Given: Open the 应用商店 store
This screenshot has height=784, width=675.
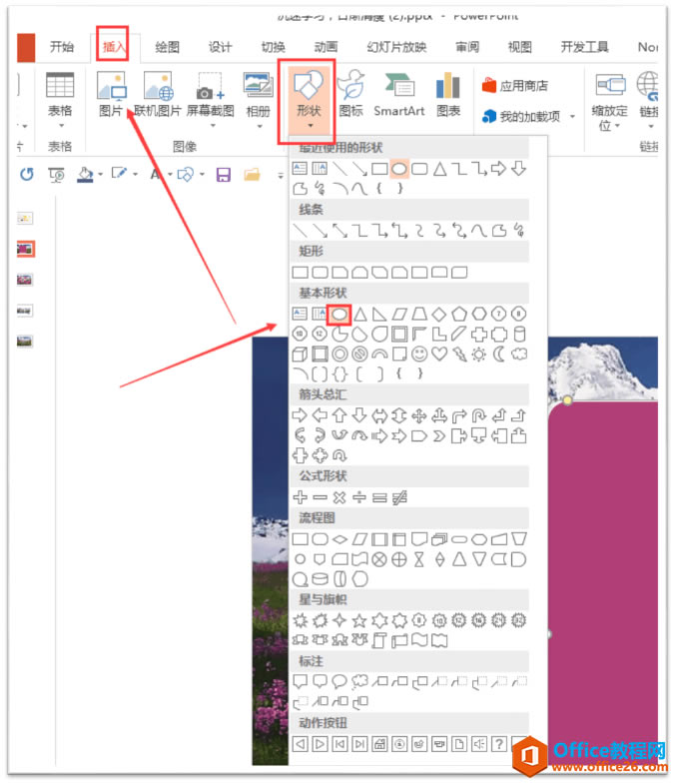Looking at the screenshot, I should [515, 86].
